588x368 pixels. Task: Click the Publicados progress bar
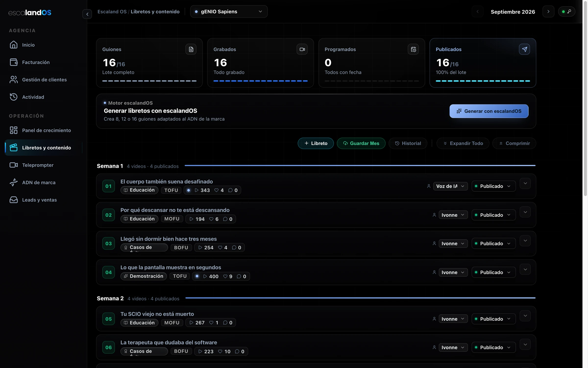point(483,81)
